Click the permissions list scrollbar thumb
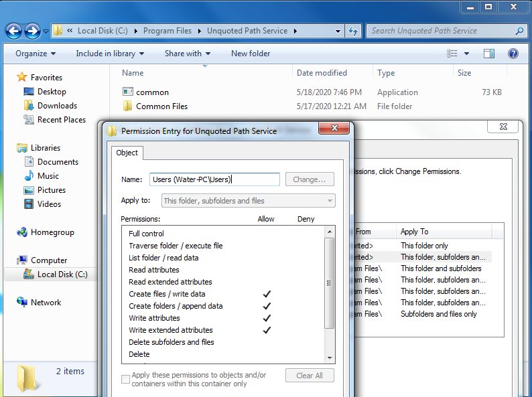 [x=329, y=283]
